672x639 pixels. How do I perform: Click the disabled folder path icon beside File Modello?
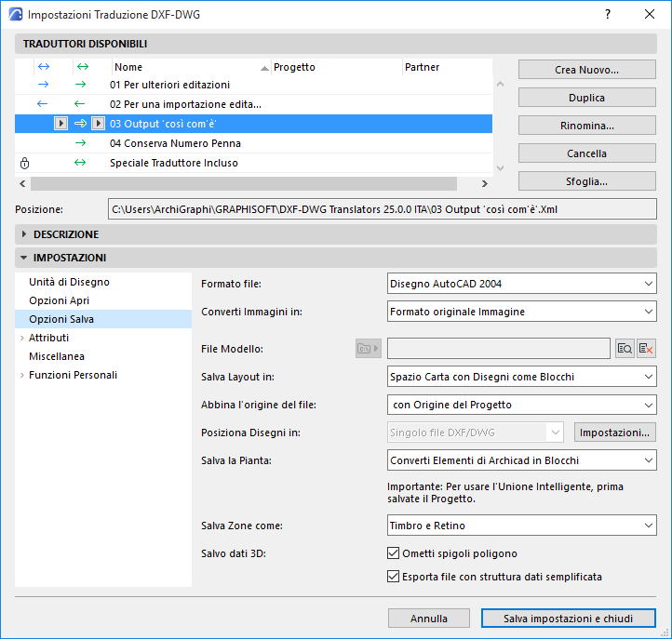(x=369, y=349)
